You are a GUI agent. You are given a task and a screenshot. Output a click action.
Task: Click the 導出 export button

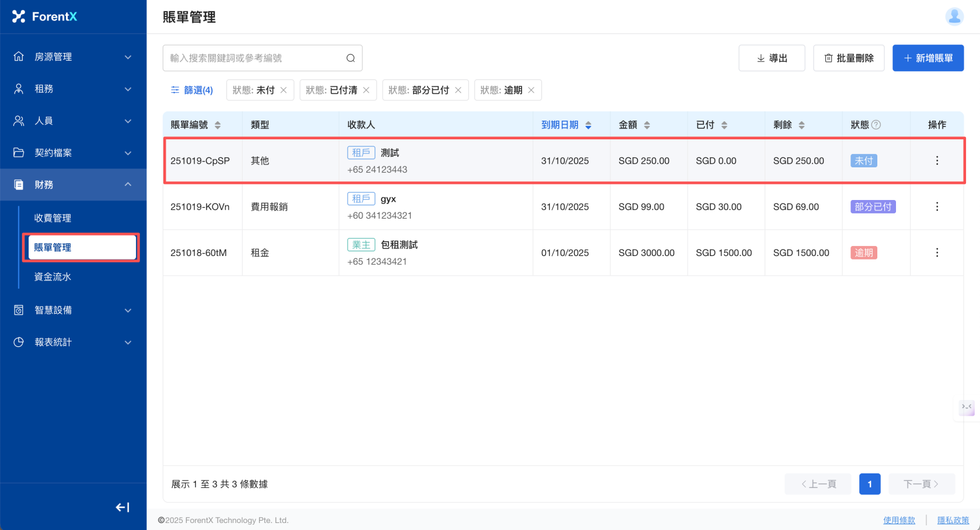pos(772,58)
